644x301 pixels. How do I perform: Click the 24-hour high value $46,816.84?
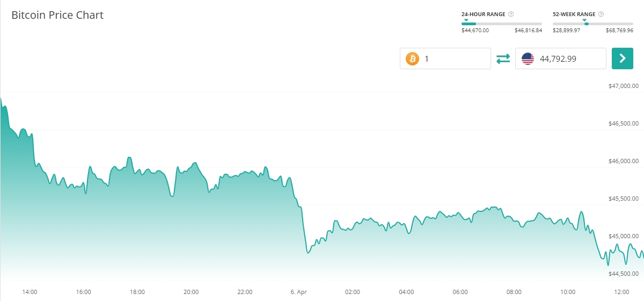click(528, 31)
